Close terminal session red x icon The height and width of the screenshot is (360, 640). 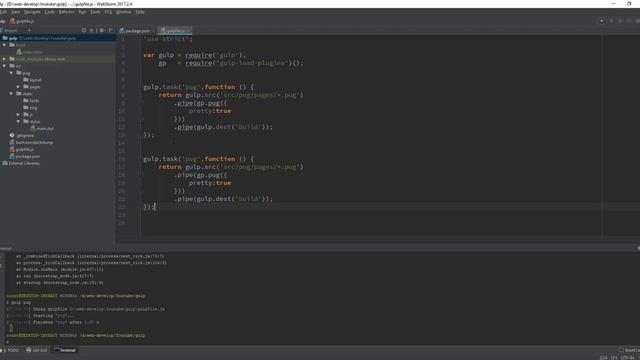[x=2, y=266]
